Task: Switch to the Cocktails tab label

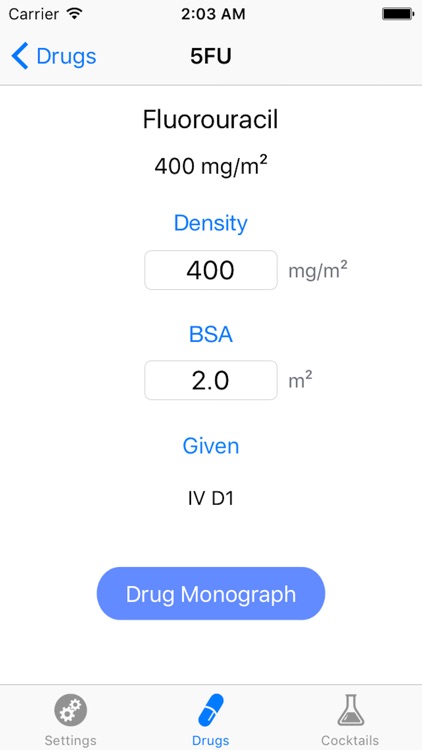Action: point(350,740)
